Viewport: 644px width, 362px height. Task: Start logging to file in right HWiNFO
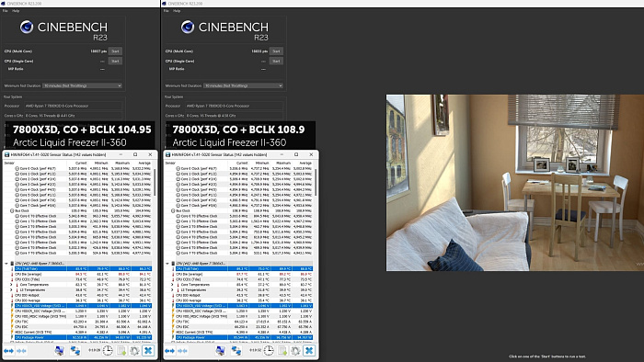click(x=282, y=351)
